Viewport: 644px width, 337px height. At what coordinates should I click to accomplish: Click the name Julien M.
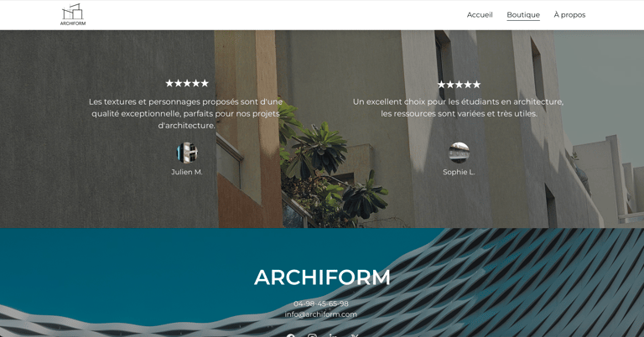187,172
